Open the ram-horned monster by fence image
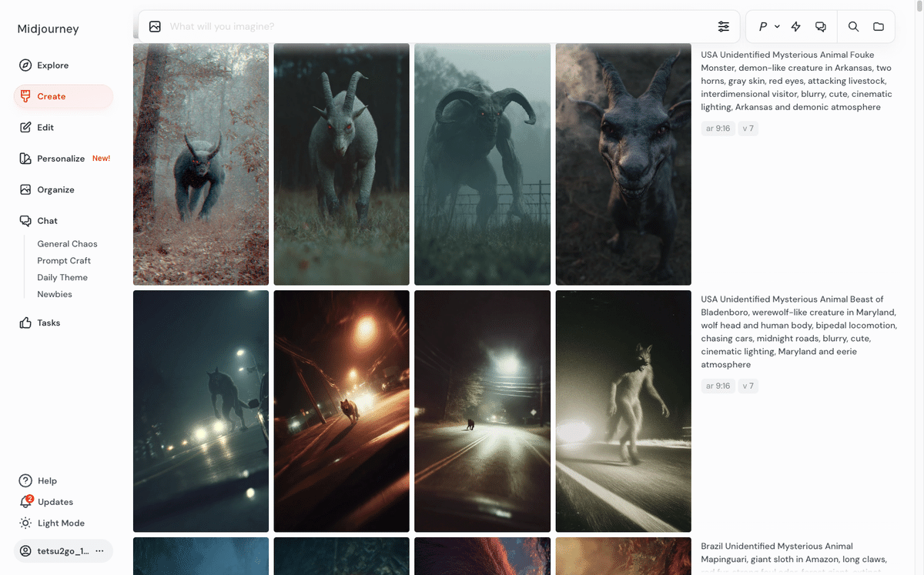924x575 pixels. tap(483, 164)
